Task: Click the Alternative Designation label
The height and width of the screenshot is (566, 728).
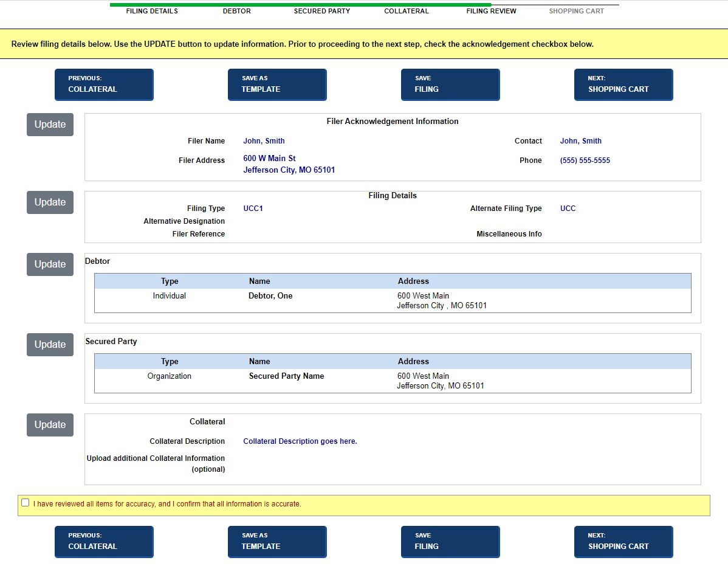Action: pos(184,221)
